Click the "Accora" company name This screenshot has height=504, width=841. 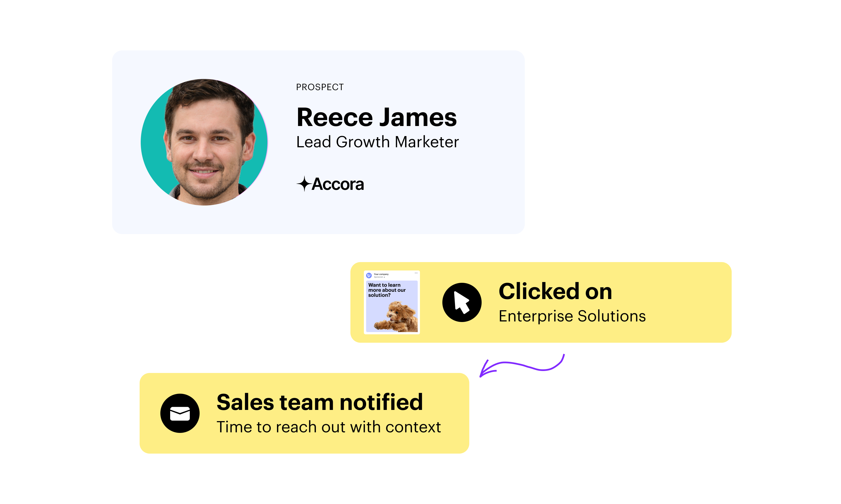click(x=338, y=184)
